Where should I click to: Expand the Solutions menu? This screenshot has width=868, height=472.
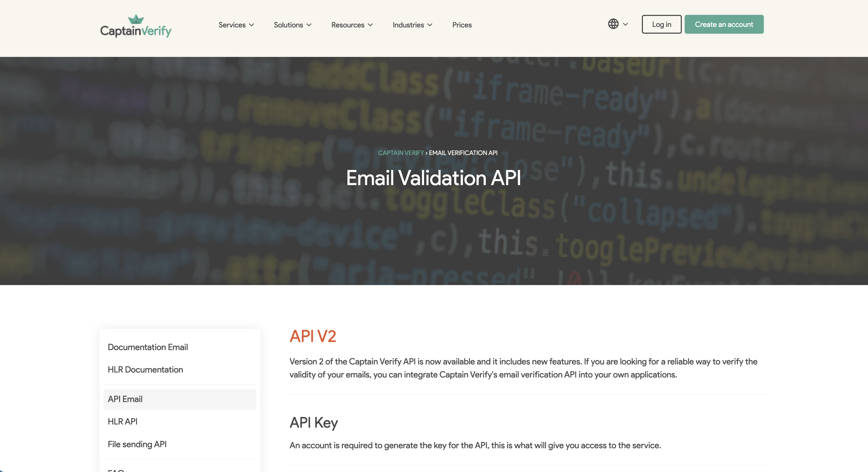pos(292,25)
